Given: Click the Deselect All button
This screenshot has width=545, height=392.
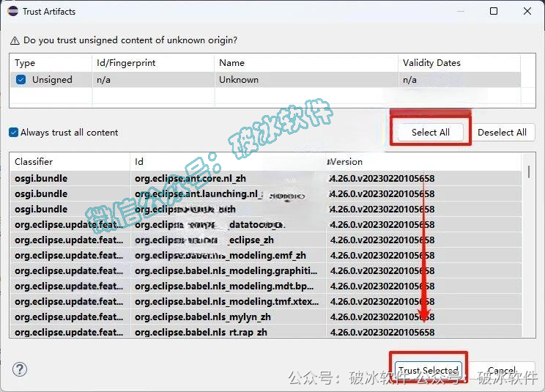Looking at the screenshot, I should click(502, 133).
